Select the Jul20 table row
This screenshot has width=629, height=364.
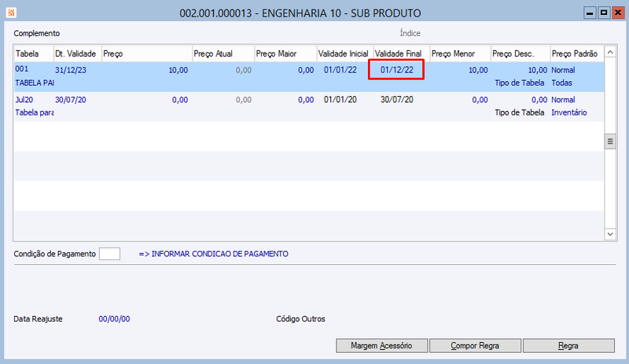(x=309, y=106)
